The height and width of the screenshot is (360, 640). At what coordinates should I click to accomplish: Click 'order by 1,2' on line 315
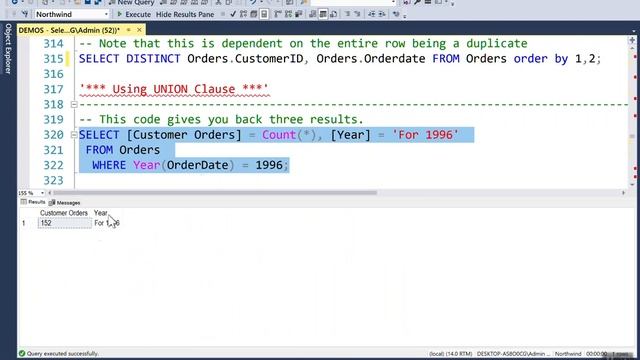[x=554, y=59]
